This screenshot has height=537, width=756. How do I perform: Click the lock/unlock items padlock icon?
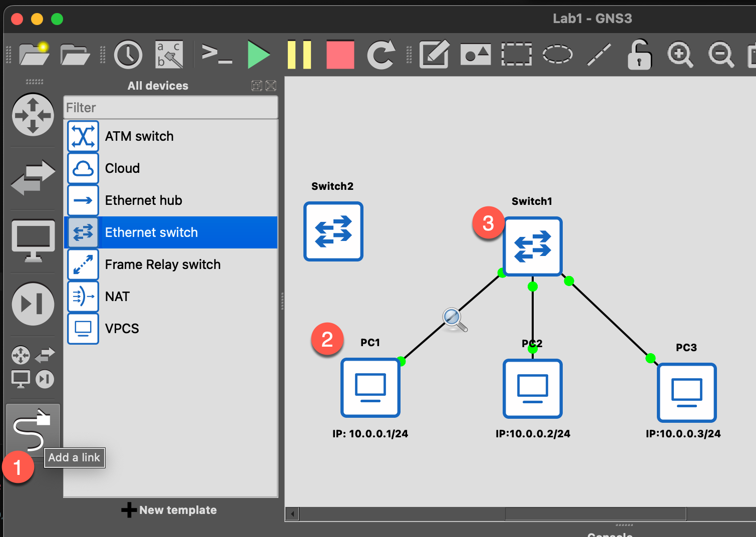coord(639,55)
